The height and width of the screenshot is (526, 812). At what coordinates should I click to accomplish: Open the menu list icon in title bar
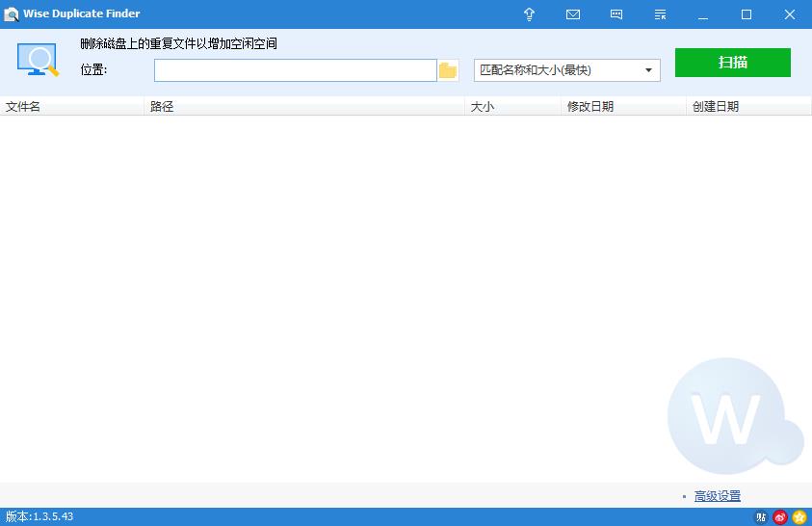click(660, 14)
